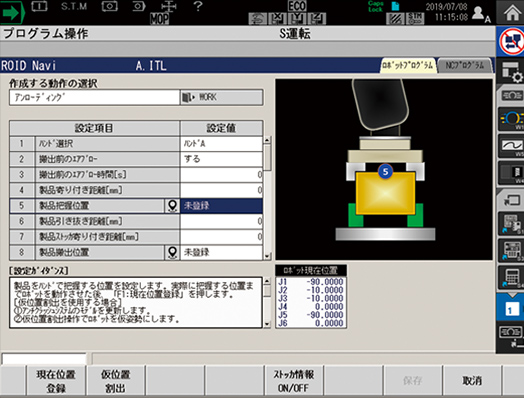This screenshot has width=524, height=398.
Task: Click the Y axis status icon
Action: click(x=297, y=19)
